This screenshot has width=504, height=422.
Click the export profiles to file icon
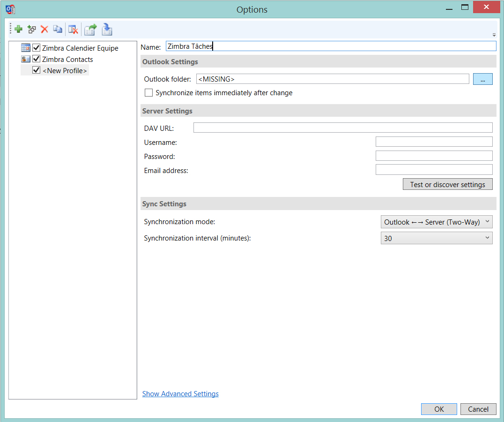90,30
